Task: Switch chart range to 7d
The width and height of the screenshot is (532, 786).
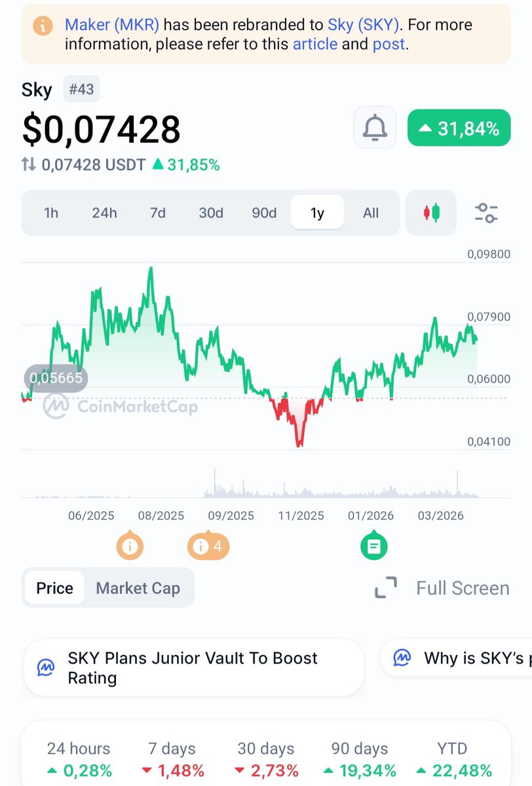Action: pos(157,213)
